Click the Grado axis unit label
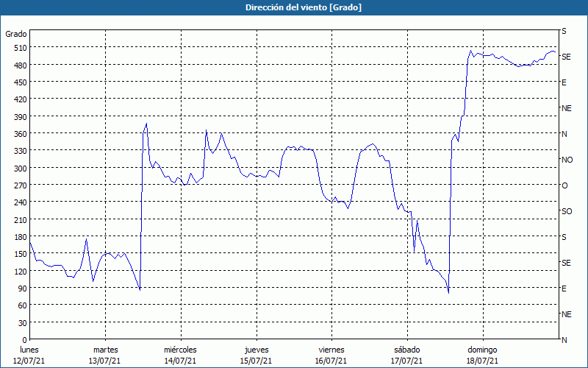Image resolution: width=588 pixels, height=368 pixels. pos(16,34)
